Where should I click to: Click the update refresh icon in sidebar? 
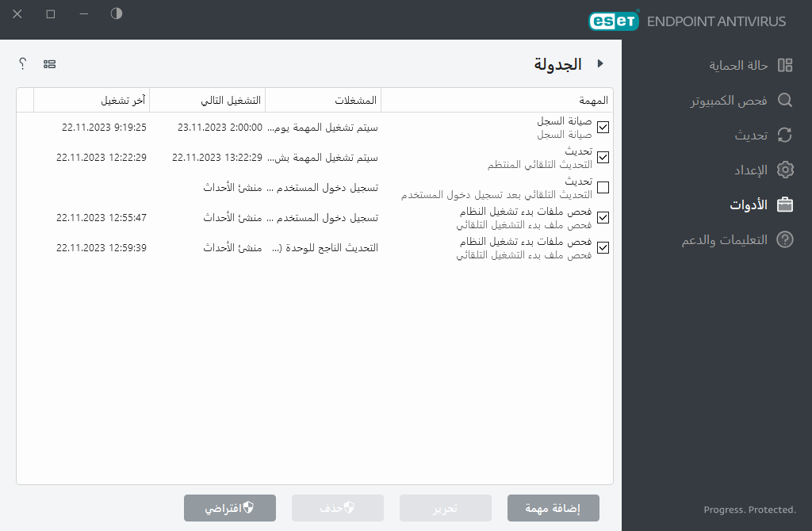pos(784,135)
